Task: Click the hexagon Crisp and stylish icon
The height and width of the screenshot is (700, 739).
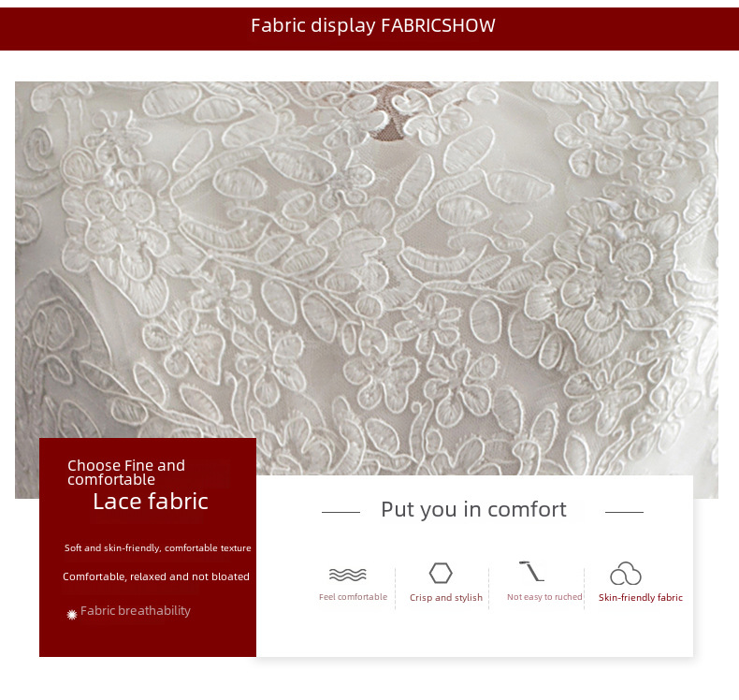Action: point(441,573)
